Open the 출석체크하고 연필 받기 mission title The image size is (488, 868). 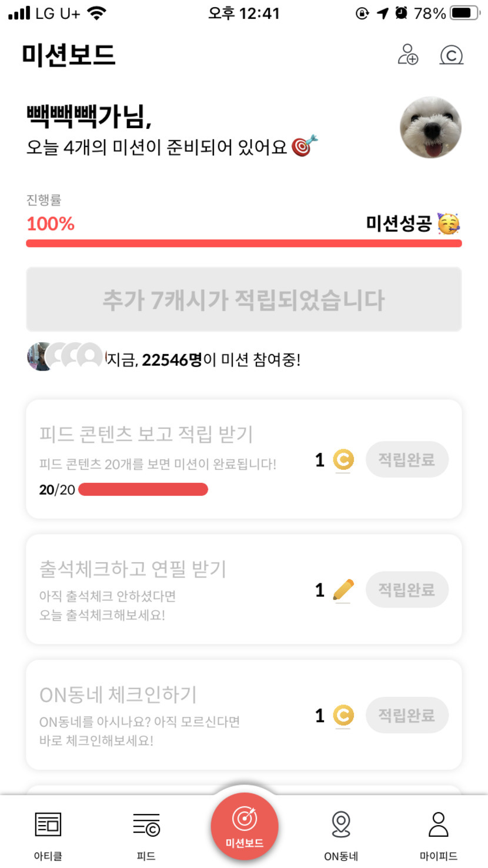tap(133, 569)
